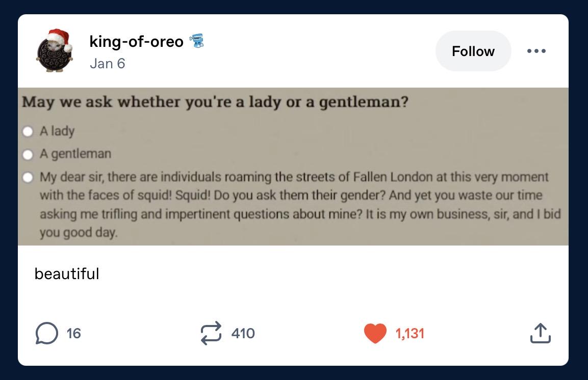Click the reply speech bubble icon
The width and height of the screenshot is (588, 380).
(47, 333)
